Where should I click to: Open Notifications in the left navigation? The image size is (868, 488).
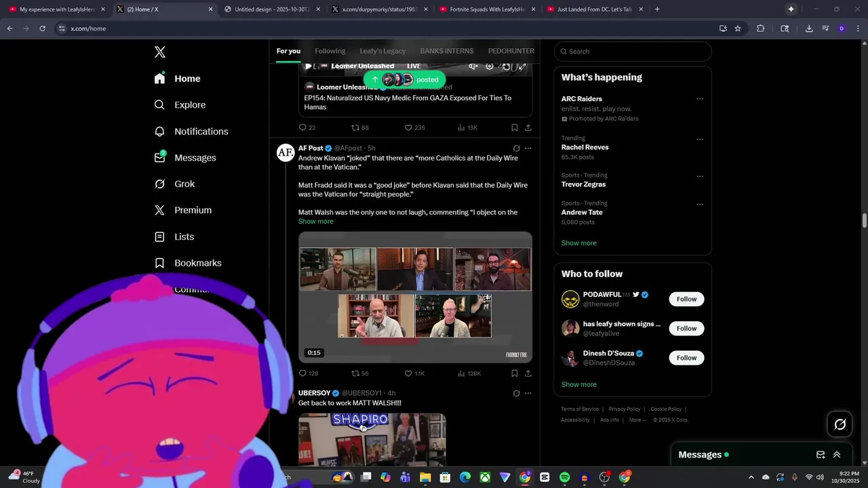pyautogui.click(x=191, y=131)
